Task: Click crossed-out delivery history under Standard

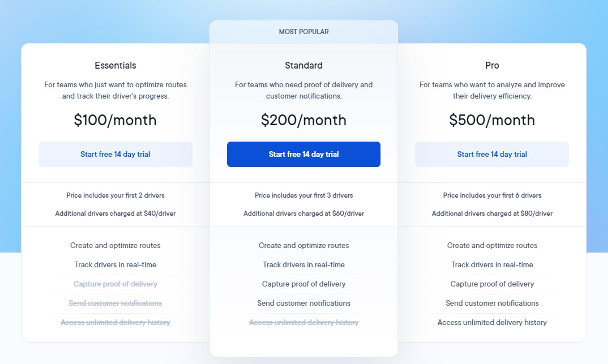Action: point(304,322)
